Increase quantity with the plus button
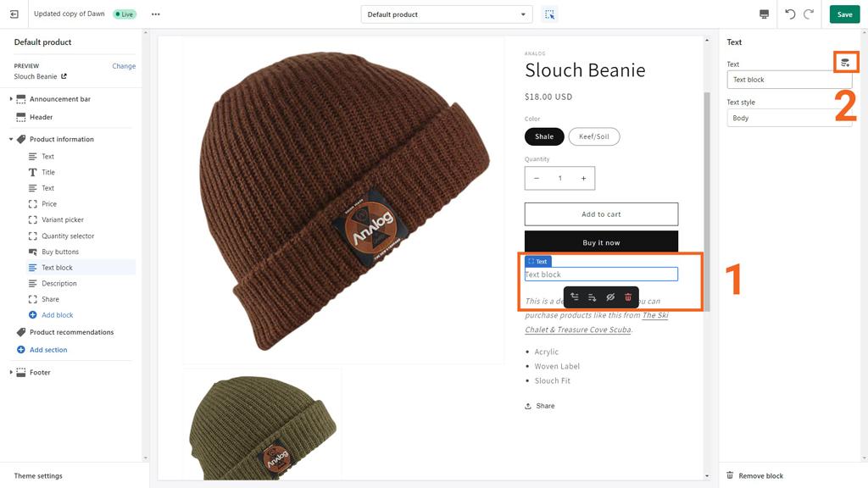 point(583,178)
